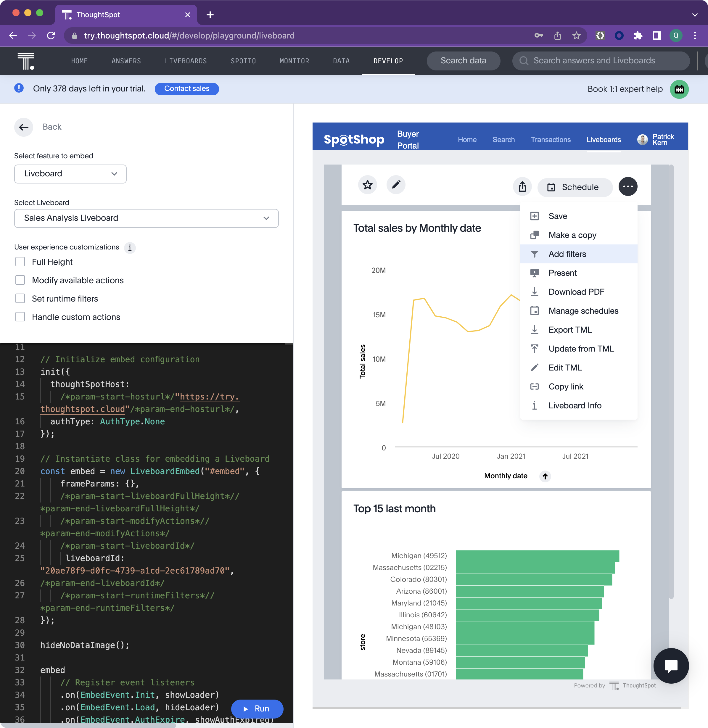Click the Download PDF arrow icon
708x728 pixels.
[x=534, y=292]
